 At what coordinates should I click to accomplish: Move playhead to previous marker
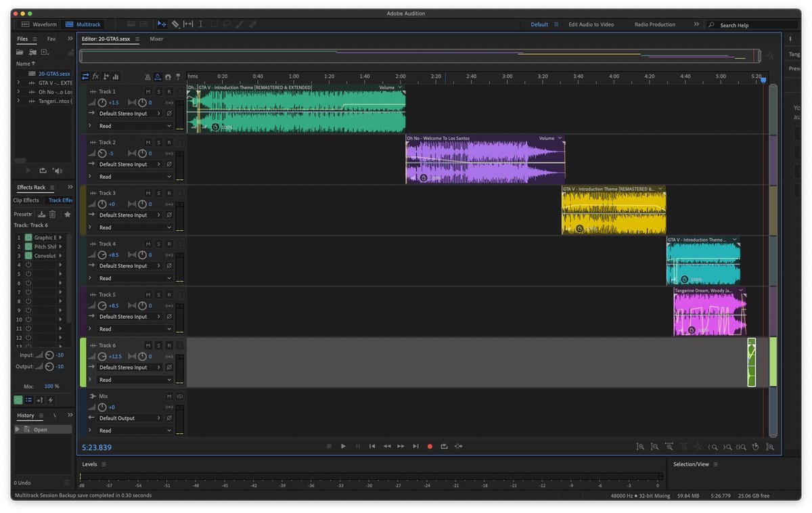[x=372, y=446]
